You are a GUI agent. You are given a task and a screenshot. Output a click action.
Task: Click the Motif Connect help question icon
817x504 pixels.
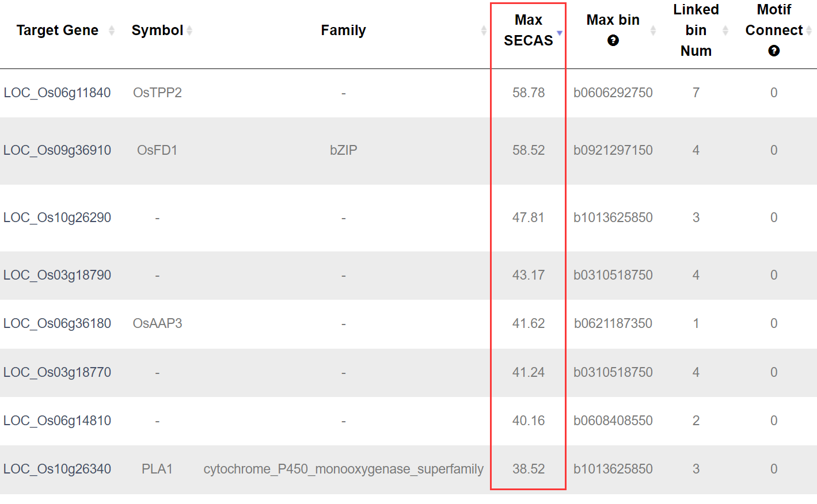[x=774, y=51]
